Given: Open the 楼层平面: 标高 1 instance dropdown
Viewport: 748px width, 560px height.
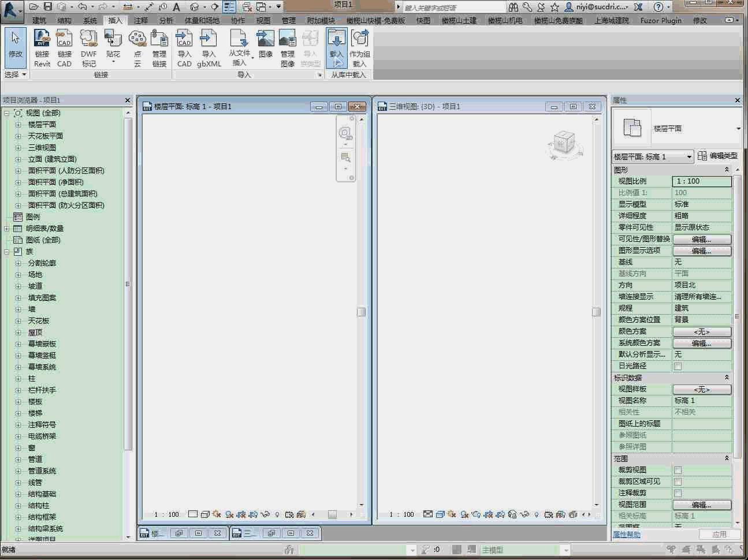Looking at the screenshot, I should pyautogui.click(x=653, y=156).
